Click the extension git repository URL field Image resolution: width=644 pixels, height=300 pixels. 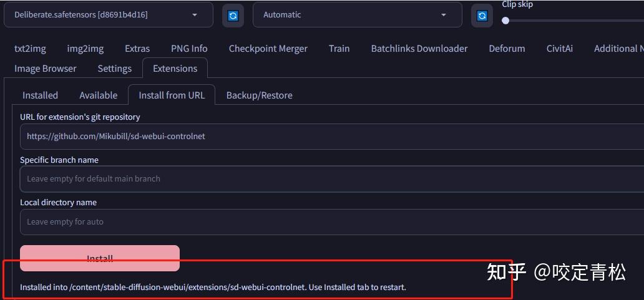[x=331, y=136]
